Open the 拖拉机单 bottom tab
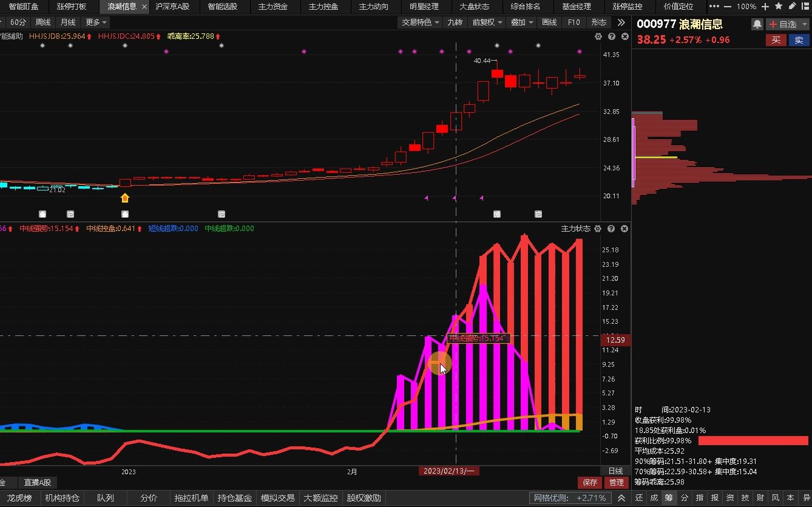This screenshot has height=507, width=812. point(191,498)
